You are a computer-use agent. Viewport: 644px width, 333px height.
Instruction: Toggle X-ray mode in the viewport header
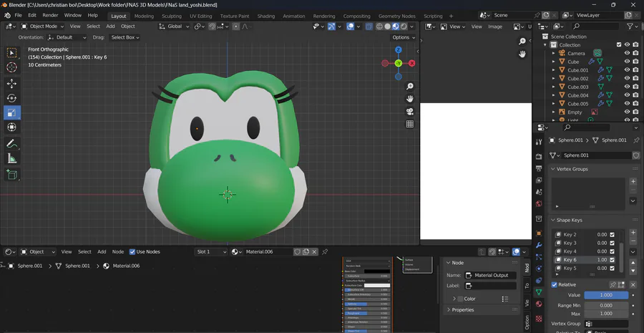pos(369,26)
